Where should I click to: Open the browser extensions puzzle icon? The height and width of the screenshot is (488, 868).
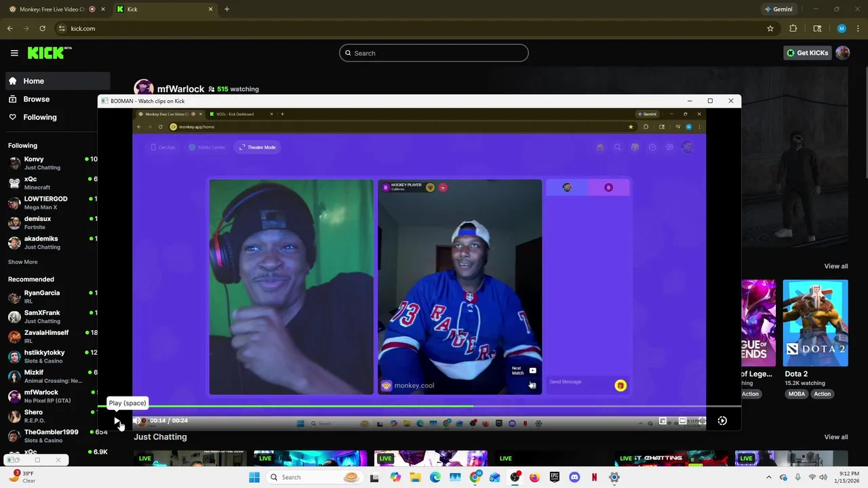[793, 28]
